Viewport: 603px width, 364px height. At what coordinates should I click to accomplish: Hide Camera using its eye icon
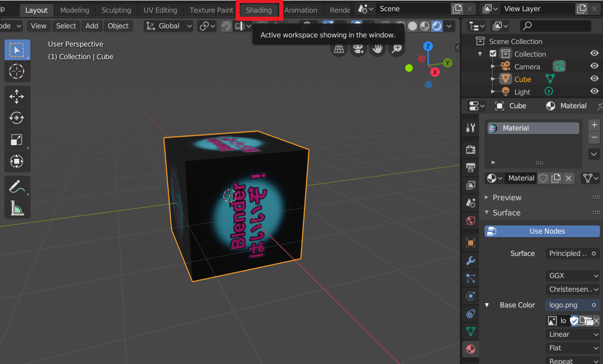594,66
